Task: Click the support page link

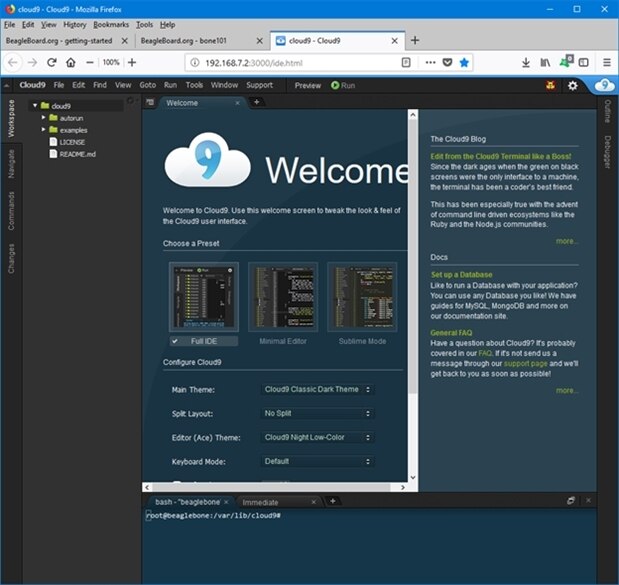Action: (x=525, y=363)
